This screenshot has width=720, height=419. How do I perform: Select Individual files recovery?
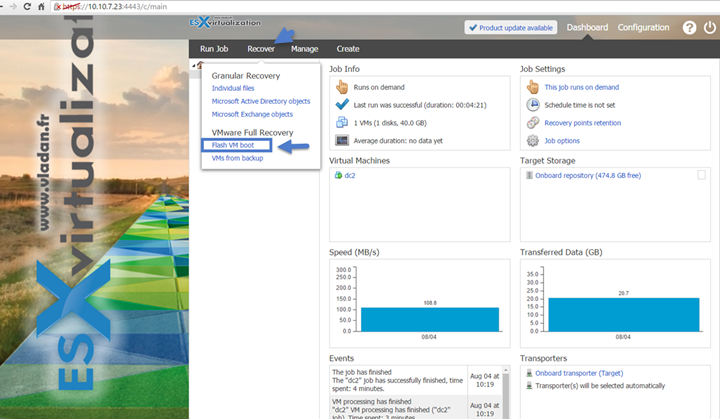(x=233, y=88)
